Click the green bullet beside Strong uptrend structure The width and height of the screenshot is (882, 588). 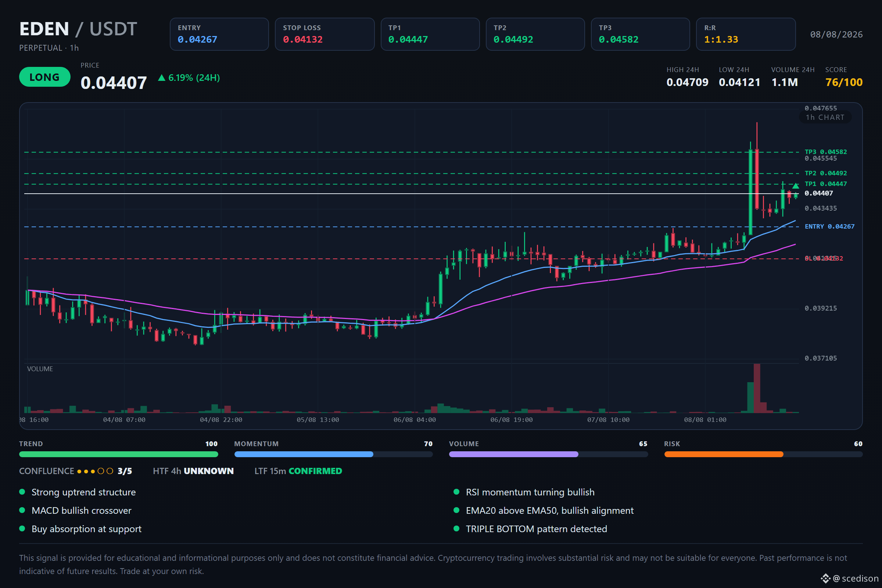[x=22, y=492]
